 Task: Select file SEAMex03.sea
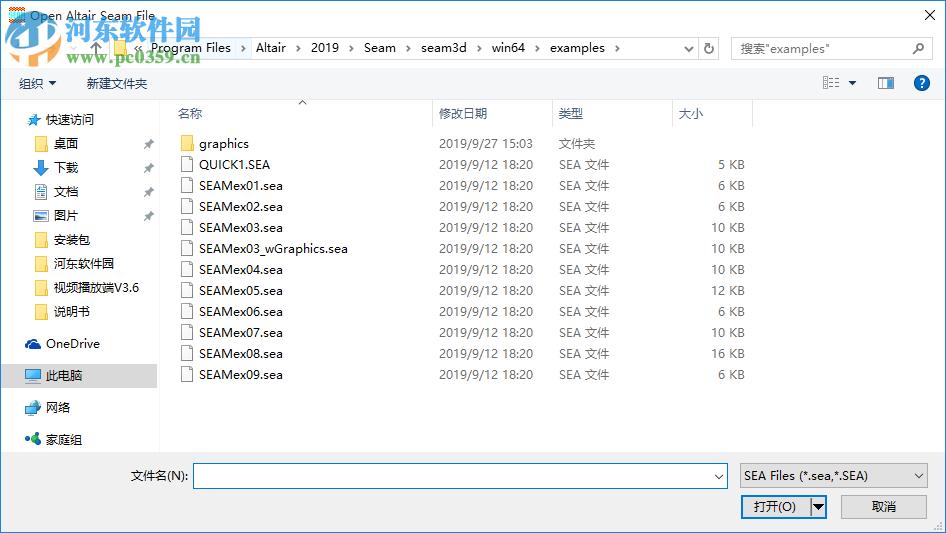(x=240, y=228)
